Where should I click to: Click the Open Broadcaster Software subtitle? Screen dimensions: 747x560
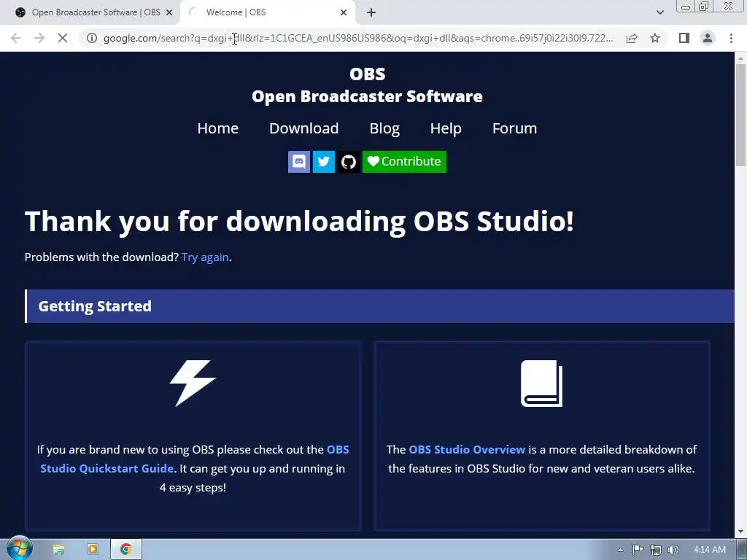(x=368, y=97)
